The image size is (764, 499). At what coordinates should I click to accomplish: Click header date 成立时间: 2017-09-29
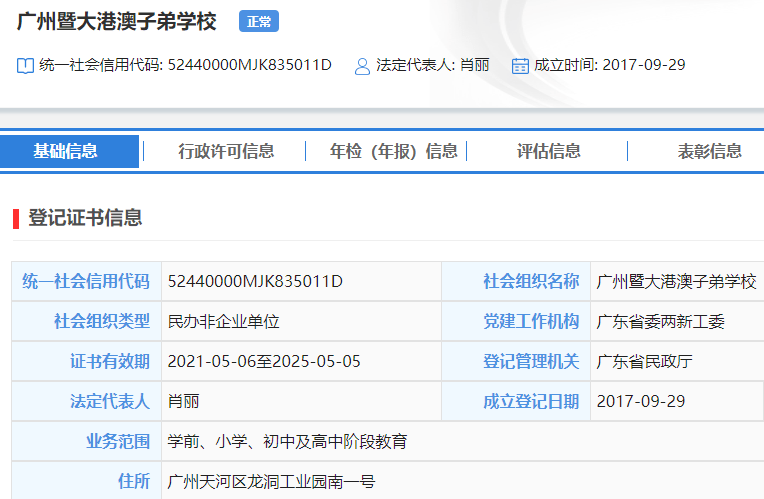point(610,65)
